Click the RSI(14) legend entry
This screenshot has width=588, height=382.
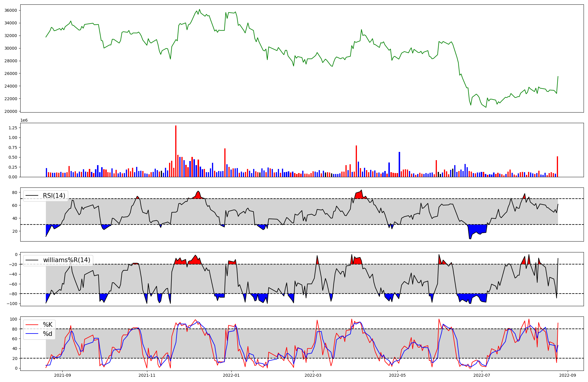[x=54, y=196]
